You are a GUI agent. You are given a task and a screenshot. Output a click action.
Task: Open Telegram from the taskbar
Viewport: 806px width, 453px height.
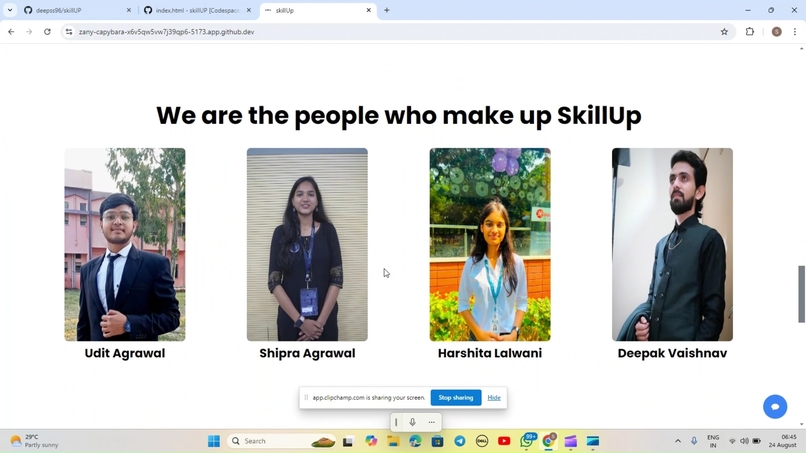460,441
